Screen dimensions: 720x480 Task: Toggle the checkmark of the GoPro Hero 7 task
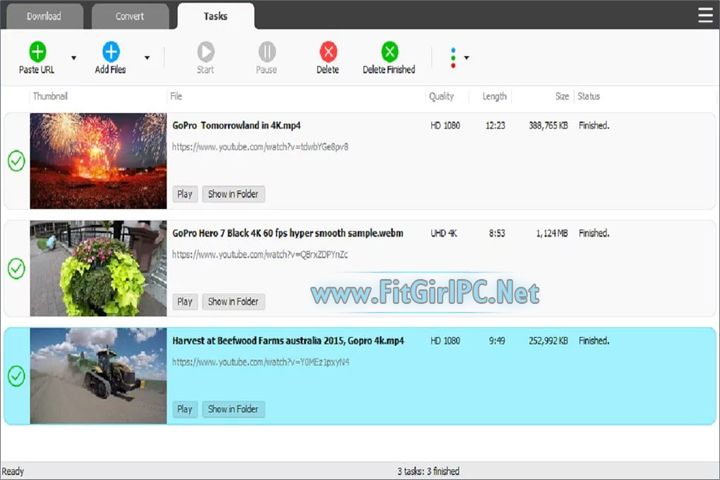pos(17,269)
